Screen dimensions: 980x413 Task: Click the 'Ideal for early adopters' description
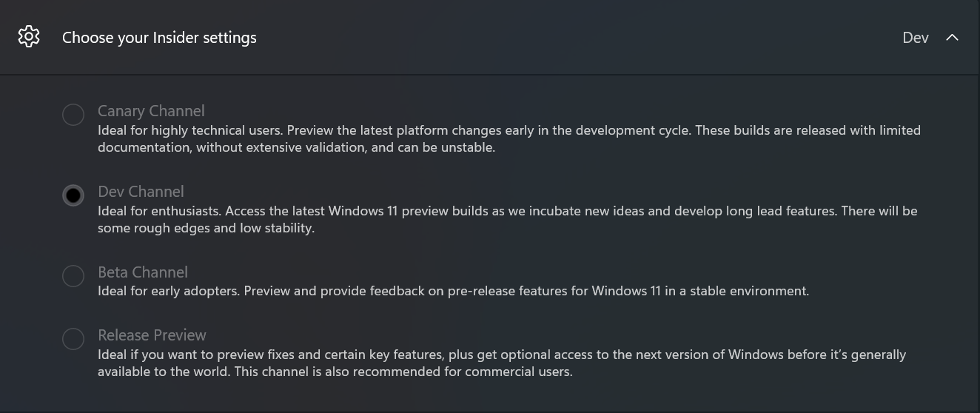[453, 291]
